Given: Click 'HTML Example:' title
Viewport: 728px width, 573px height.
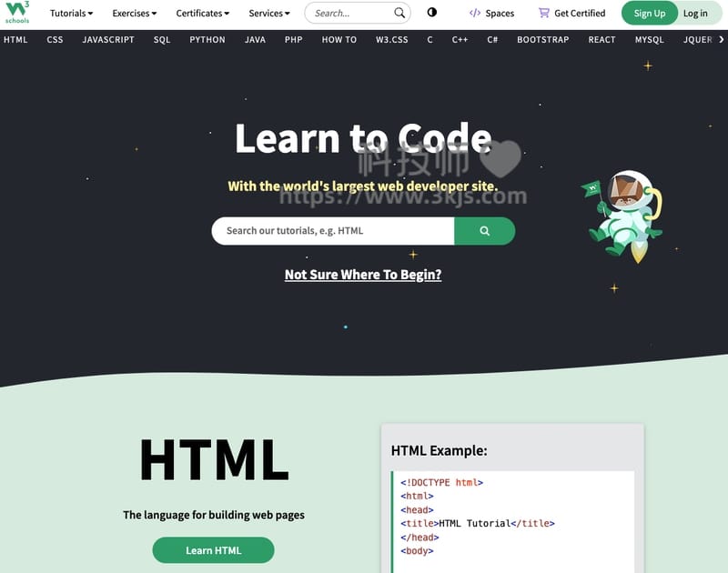Looking at the screenshot, I should point(440,450).
